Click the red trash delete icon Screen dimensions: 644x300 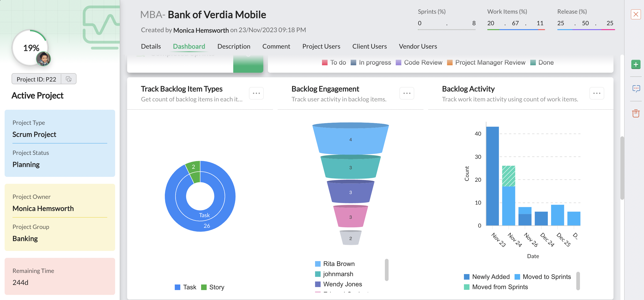pos(636,113)
